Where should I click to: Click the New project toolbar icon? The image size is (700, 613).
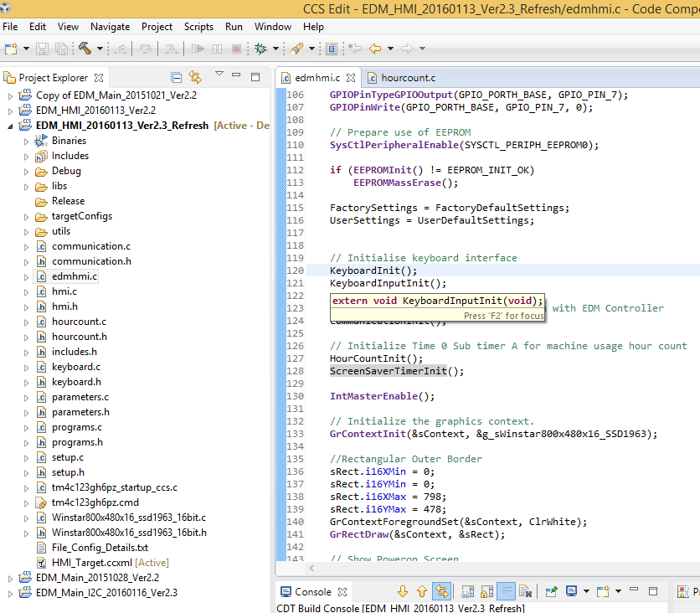[x=12, y=49]
